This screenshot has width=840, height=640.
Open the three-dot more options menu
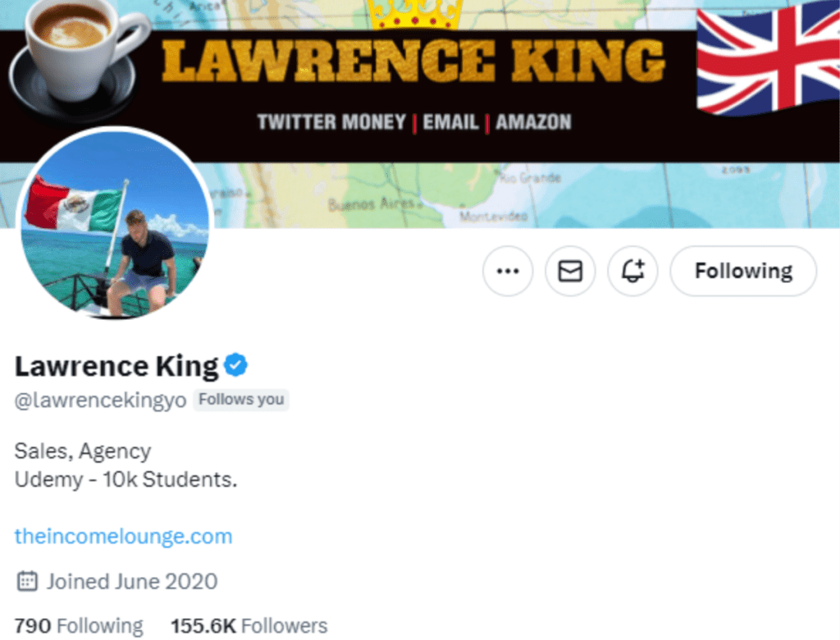tap(508, 271)
